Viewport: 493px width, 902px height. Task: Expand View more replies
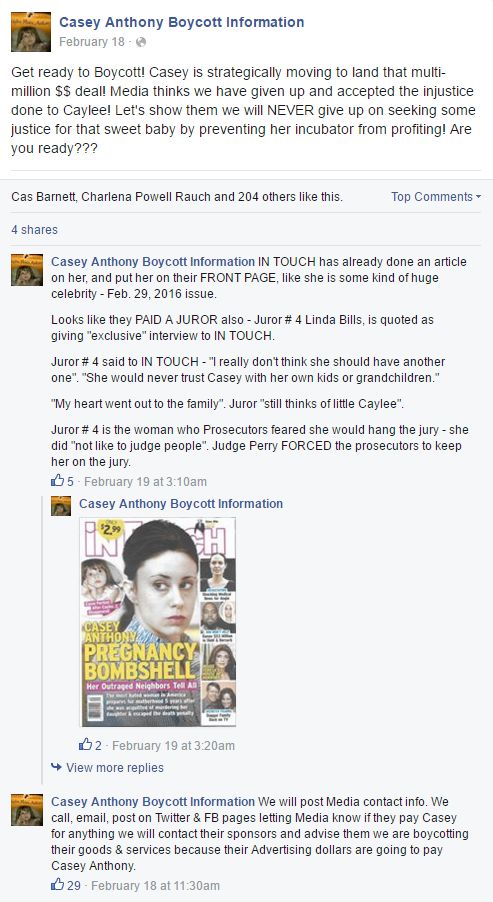coord(114,768)
